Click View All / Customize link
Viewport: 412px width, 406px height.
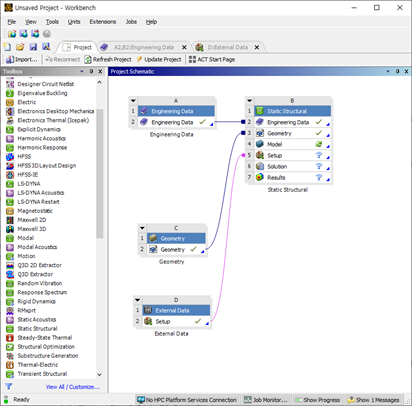pyautogui.click(x=73, y=387)
